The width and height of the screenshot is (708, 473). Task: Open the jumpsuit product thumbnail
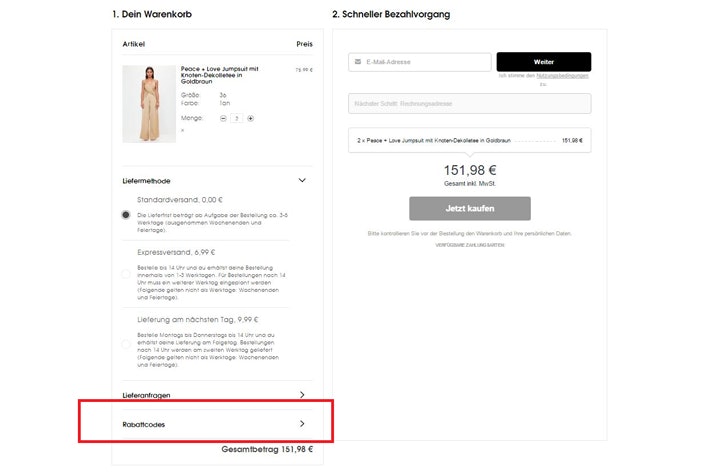149,104
